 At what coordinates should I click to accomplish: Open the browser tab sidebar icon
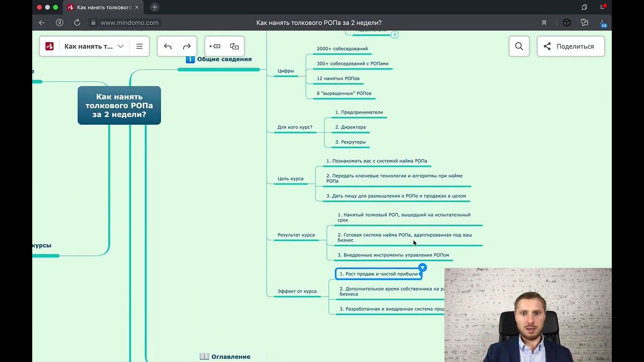coord(584,7)
